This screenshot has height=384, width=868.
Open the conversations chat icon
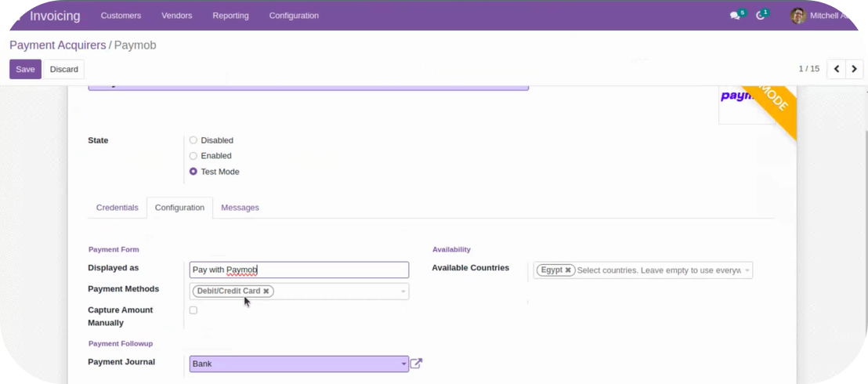pyautogui.click(x=735, y=16)
